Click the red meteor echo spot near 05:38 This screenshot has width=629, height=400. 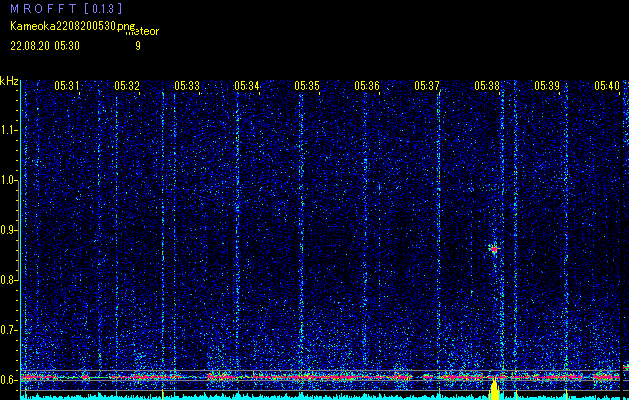(494, 249)
